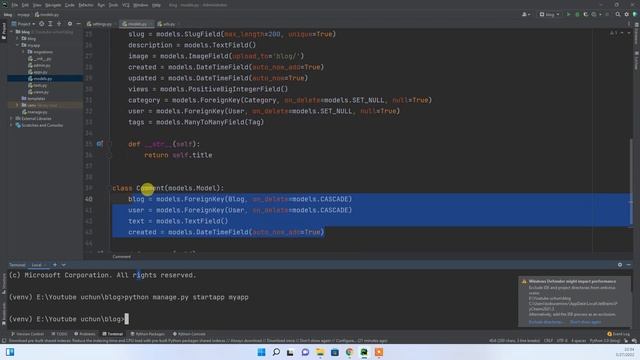Open Windows taskbar search

[x=276, y=352]
